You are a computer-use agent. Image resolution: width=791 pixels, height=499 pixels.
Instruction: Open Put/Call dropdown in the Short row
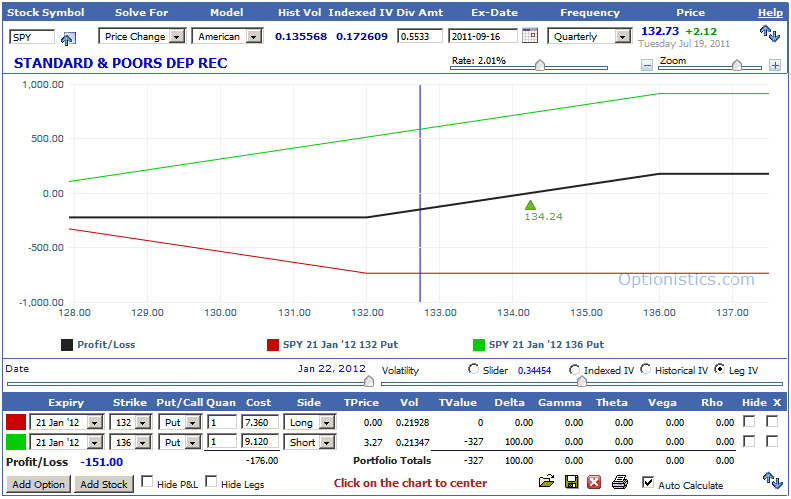180,442
